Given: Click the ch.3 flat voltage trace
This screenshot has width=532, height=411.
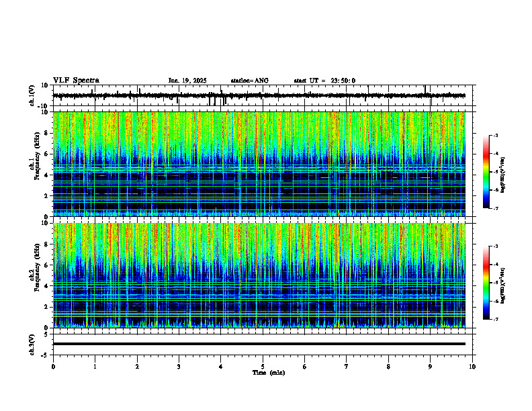Looking at the screenshot, I should click(x=259, y=344).
